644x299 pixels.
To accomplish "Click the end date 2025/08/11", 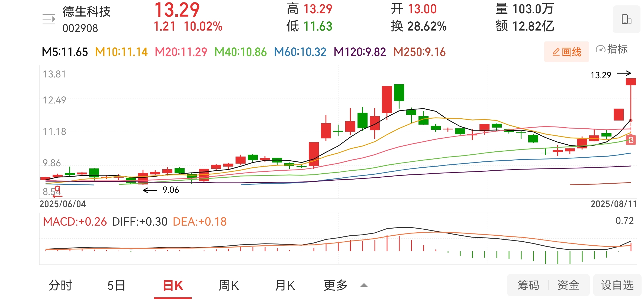I will click(614, 204).
